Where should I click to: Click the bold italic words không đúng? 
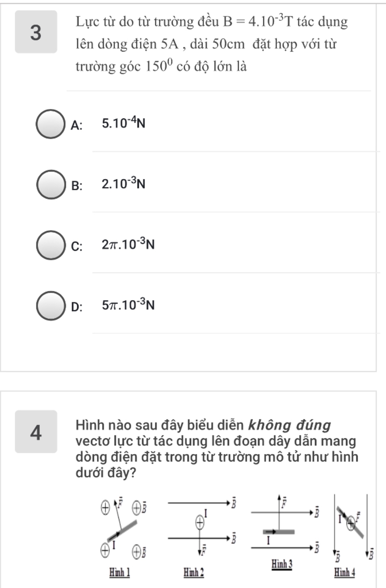tap(289, 425)
